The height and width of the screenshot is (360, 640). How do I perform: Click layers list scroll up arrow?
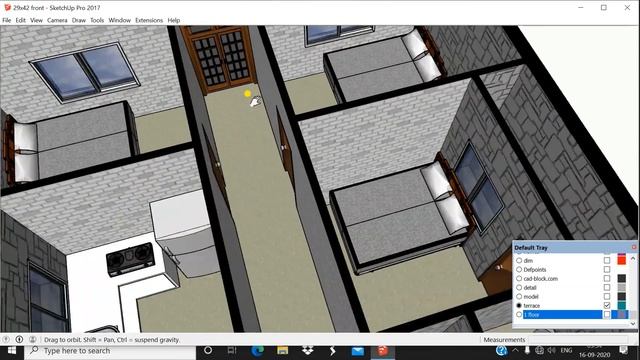pyautogui.click(x=633, y=259)
